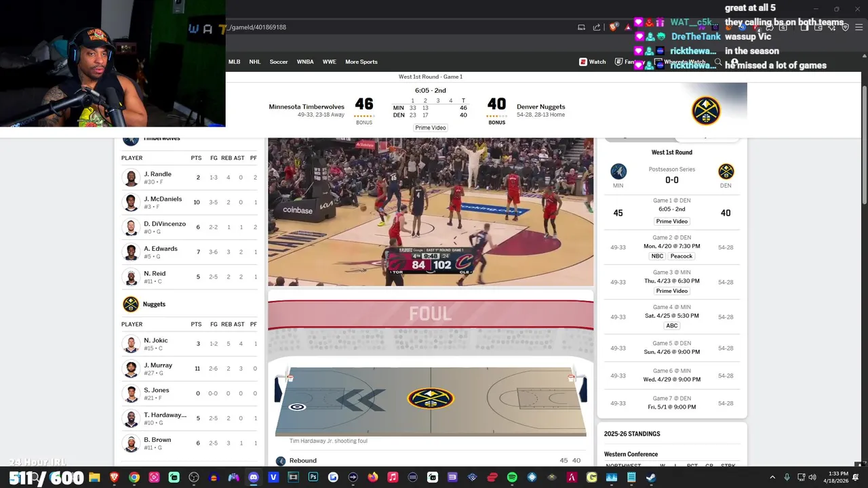The width and height of the screenshot is (868, 488).
Task: Click the Brave Shields icon in address bar
Action: (612, 27)
